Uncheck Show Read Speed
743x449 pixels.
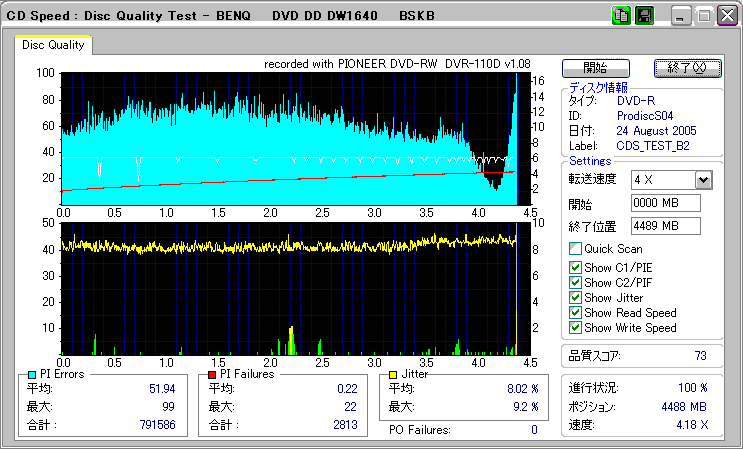[575, 312]
